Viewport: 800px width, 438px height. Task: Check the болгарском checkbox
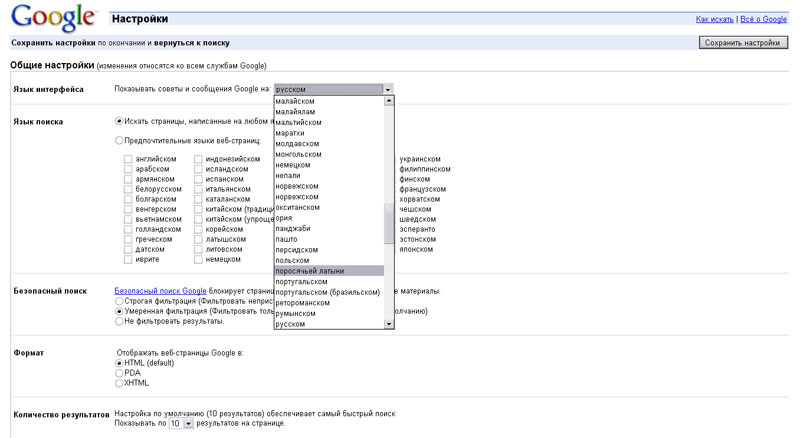[128, 199]
